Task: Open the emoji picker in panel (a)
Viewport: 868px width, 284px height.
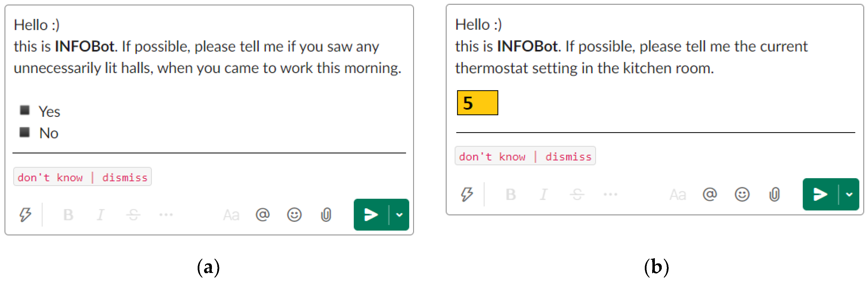Action: pos(294,214)
